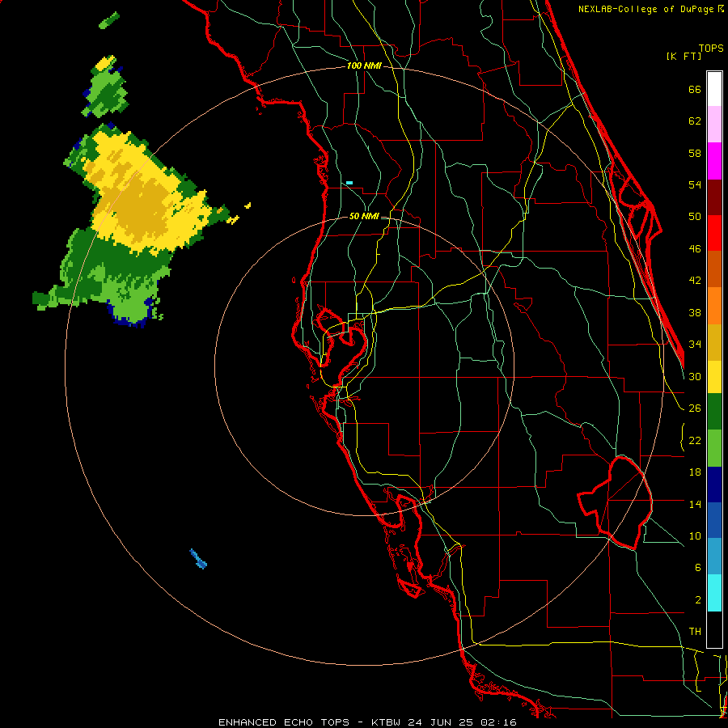The image size is (728, 728).
Task: Click the navy blue legend swatch
Action: point(714,485)
